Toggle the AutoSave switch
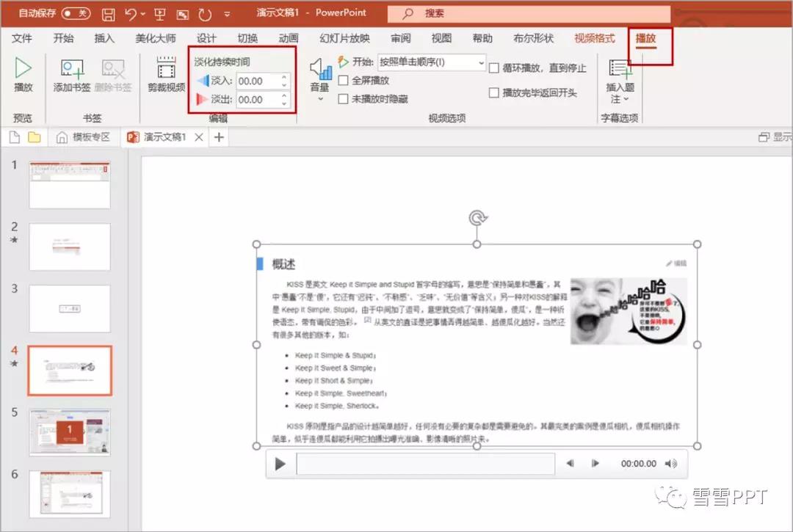The width and height of the screenshot is (793, 532). click(76, 13)
